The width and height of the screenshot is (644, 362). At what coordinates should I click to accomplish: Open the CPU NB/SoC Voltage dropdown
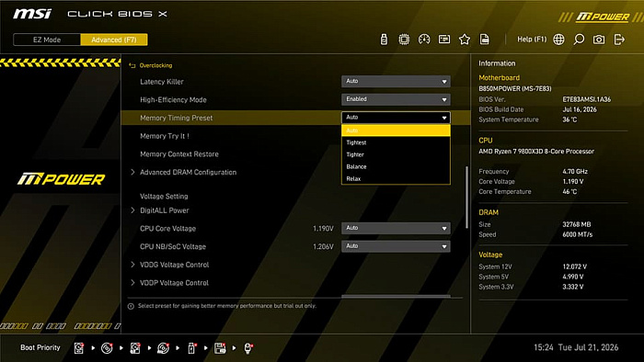click(396, 246)
